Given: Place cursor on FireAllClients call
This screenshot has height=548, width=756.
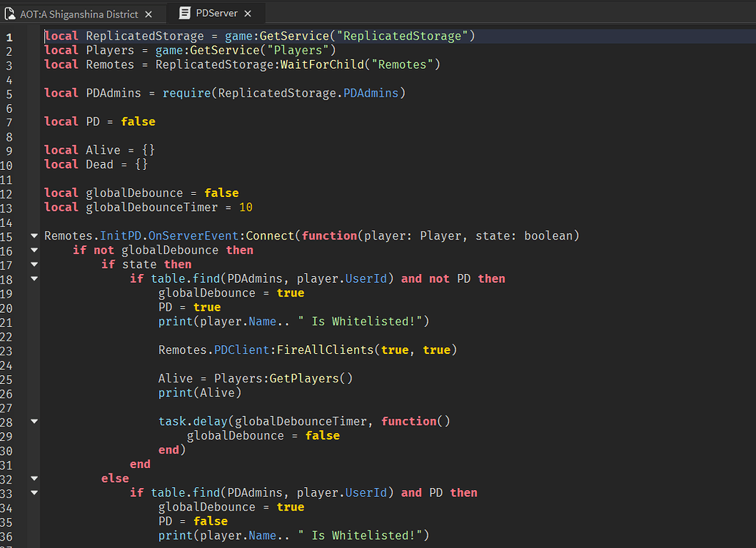Looking at the screenshot, I should (x=325, y=350).
